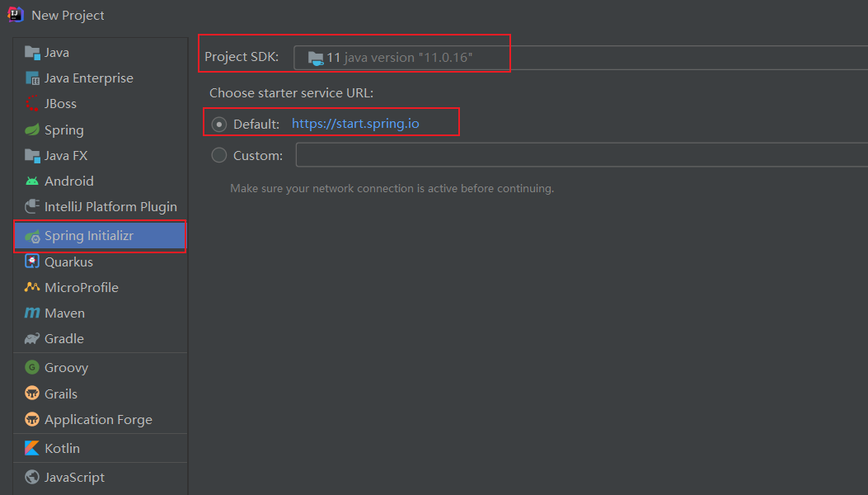Choose Android project type label

[68, 181]
